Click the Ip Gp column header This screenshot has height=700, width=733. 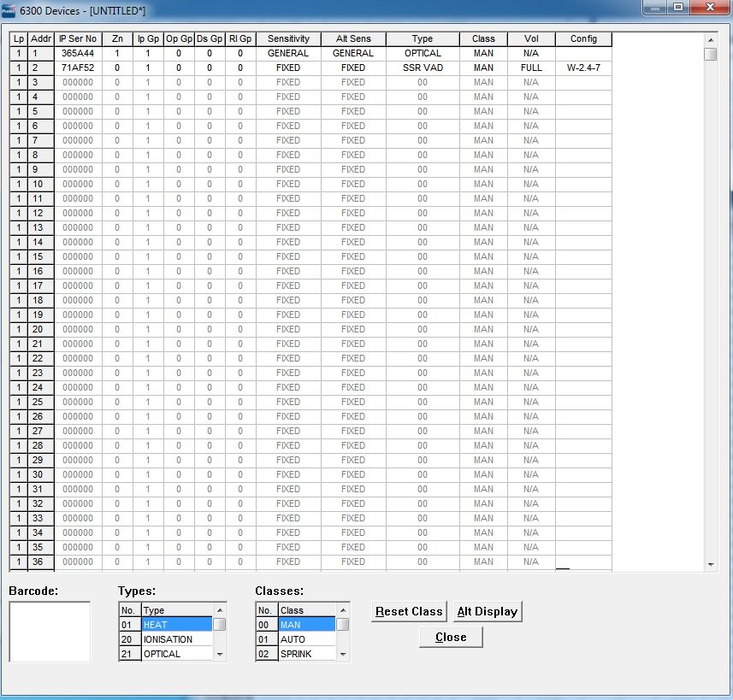148,38
